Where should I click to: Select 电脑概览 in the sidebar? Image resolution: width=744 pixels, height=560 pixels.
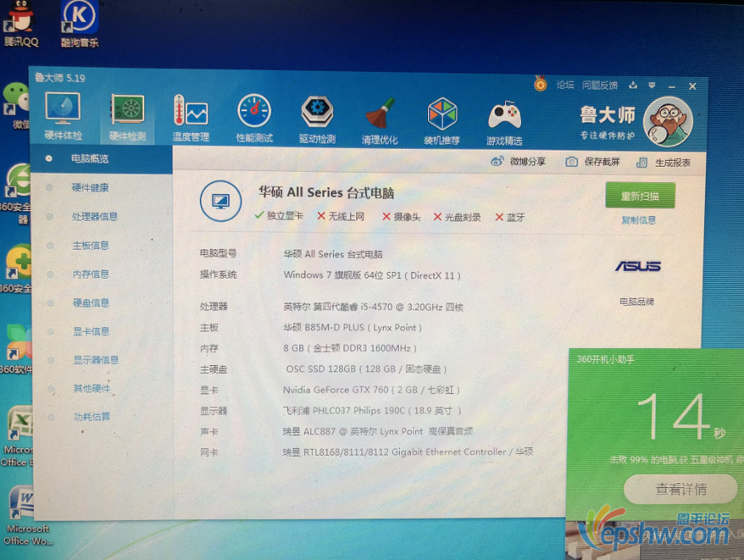click(101, 159)
